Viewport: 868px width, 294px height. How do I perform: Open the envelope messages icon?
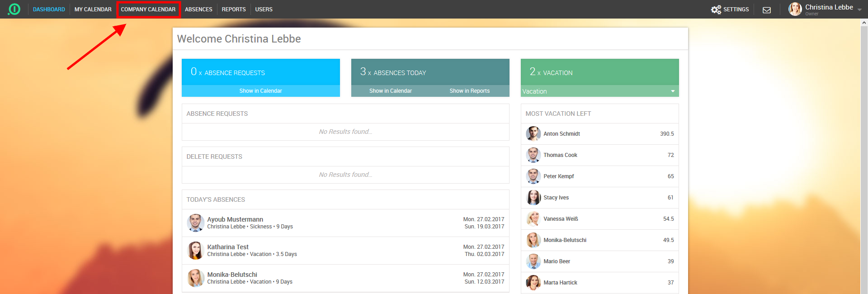click(x=767, y=9)
